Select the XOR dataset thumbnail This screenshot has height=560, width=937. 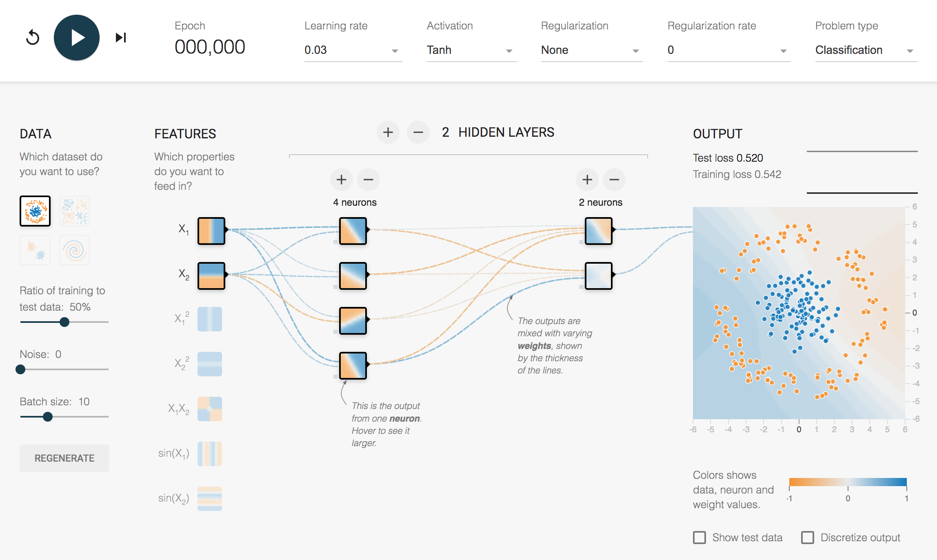[x=74, y=211]
